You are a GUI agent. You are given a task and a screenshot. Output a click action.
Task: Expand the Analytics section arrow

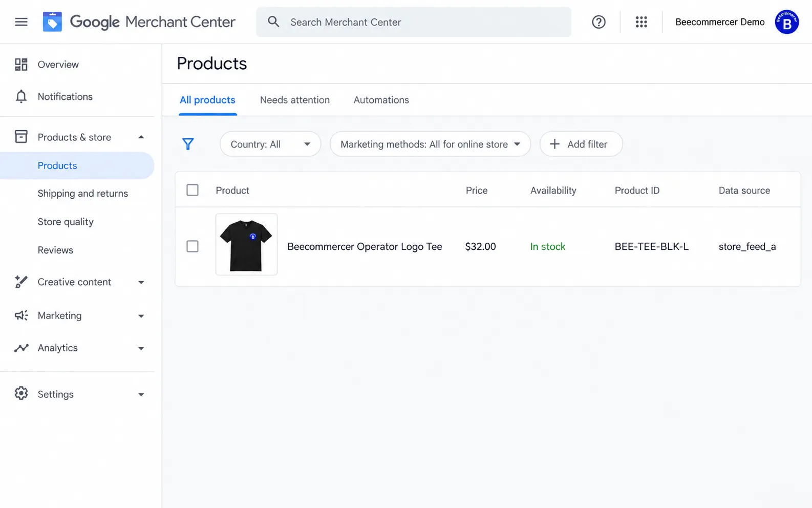coord(141,348)
